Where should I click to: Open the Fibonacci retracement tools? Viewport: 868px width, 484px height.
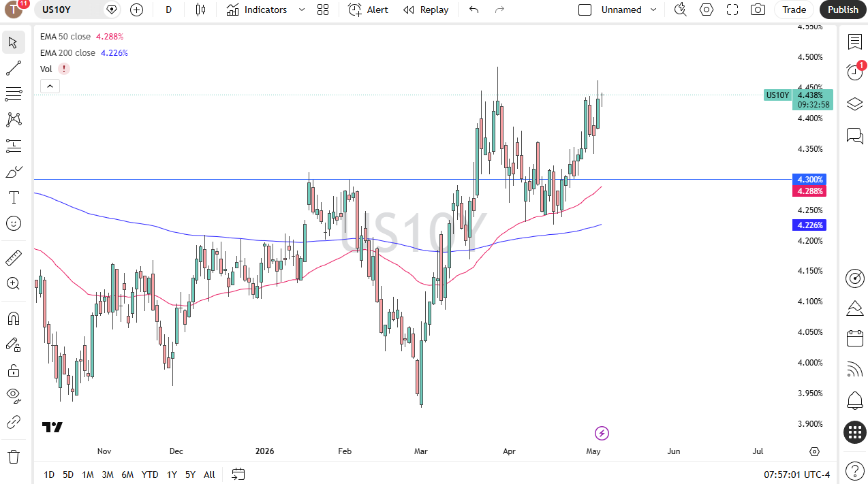(x=13, y=94)
